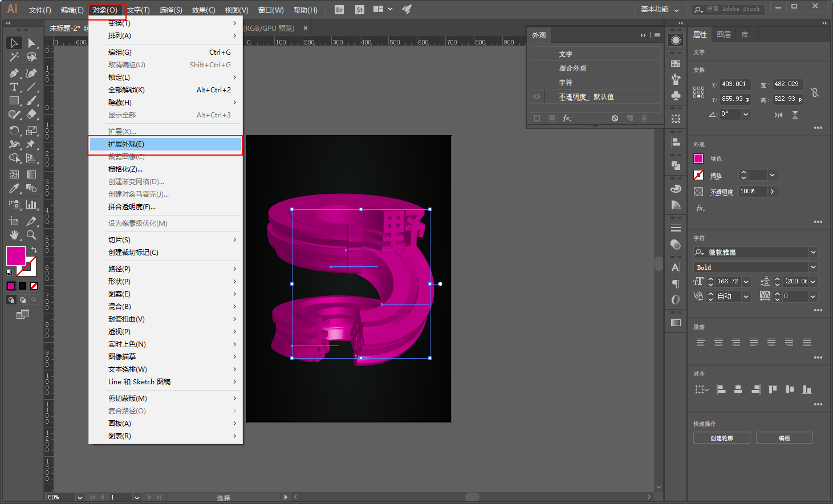Select the Type tool
Image resolution: width=833 pixels, height=504 pixels.
point(14,87)
